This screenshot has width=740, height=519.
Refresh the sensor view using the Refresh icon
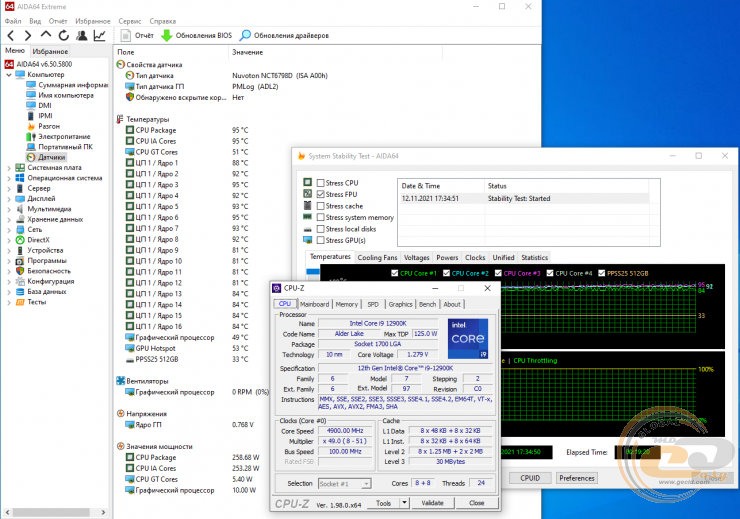click(64, 35)
